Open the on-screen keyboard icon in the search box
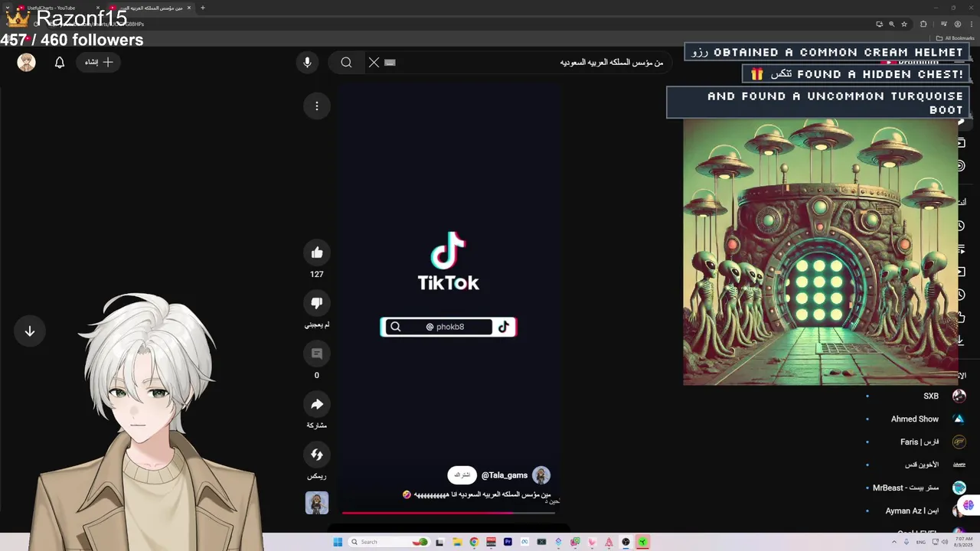The image size is (980, 551). pos(390,62)
